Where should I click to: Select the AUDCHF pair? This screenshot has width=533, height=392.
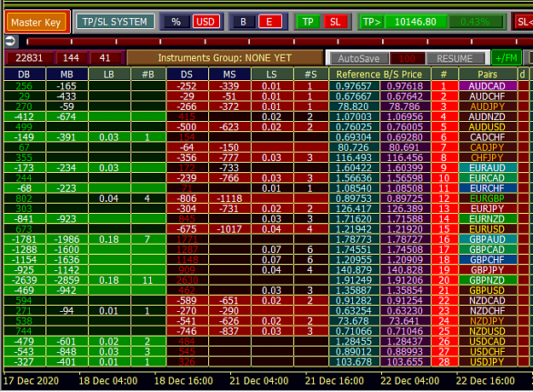(x=488, y=96)
